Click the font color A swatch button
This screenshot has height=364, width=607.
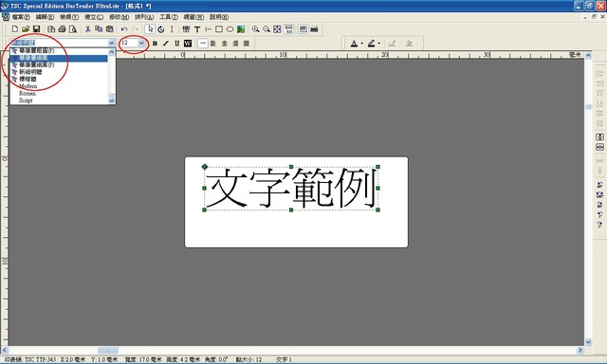coord(354,44)
